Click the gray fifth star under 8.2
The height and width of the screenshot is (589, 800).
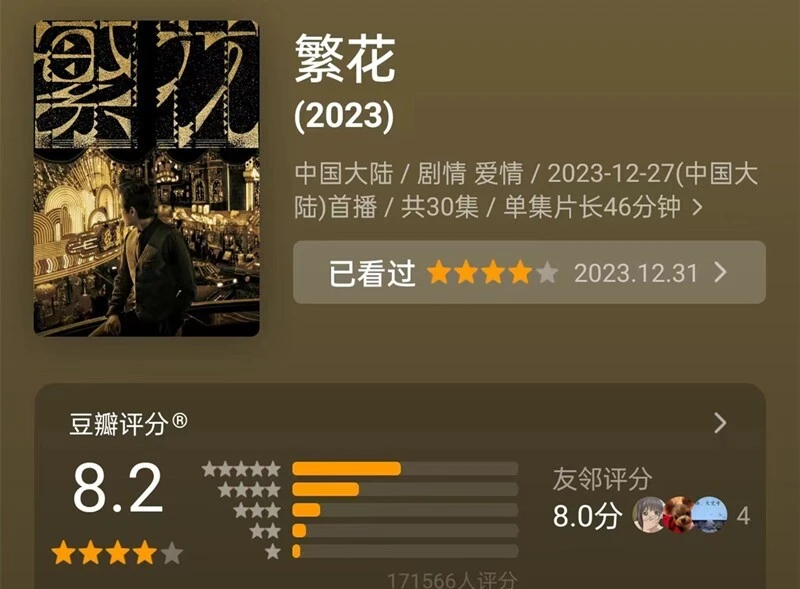click(x=172, y=553)
